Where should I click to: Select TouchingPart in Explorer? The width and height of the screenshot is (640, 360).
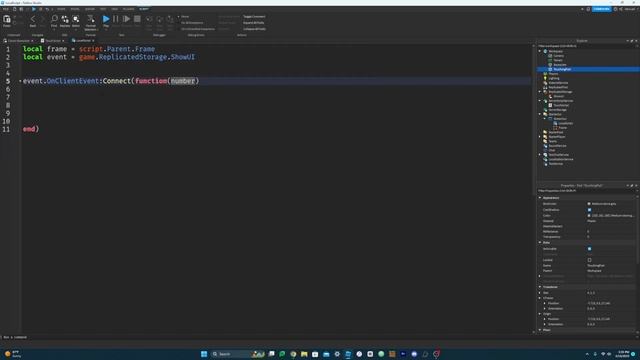coord(562,69)
